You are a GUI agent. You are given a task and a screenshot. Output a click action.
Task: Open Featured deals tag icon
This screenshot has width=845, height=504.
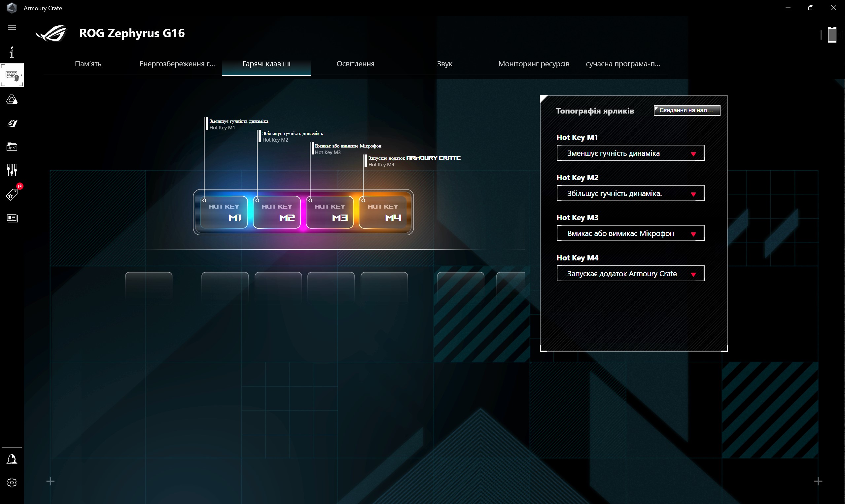pyautogui.click(x=12, y=195)
